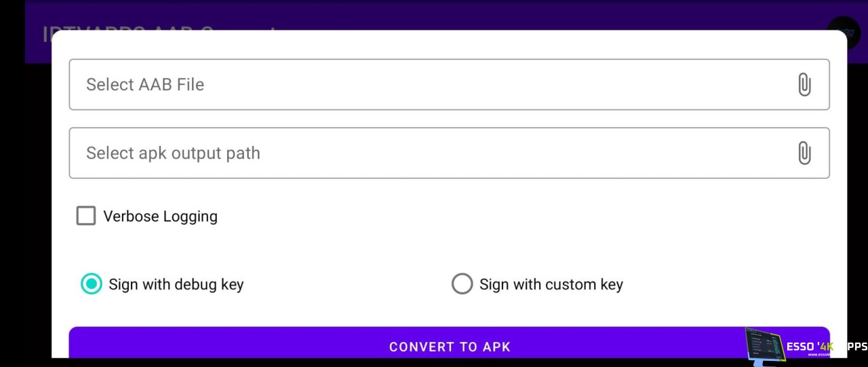Click the ESSO monitor logo graphic
The width and height of the screenshot is (868, 367).
764,346
